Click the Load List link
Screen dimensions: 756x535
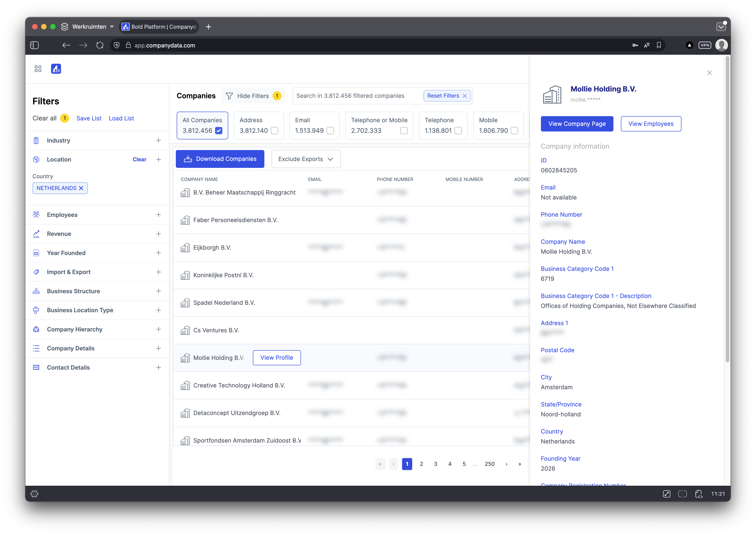point(121,118)
